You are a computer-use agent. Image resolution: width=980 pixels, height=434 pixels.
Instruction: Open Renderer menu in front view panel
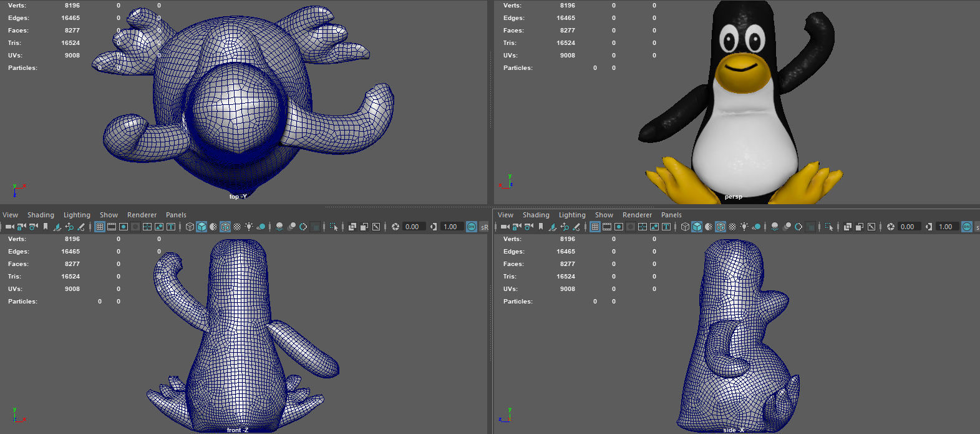pyautogui.click(x=142, y=215)
